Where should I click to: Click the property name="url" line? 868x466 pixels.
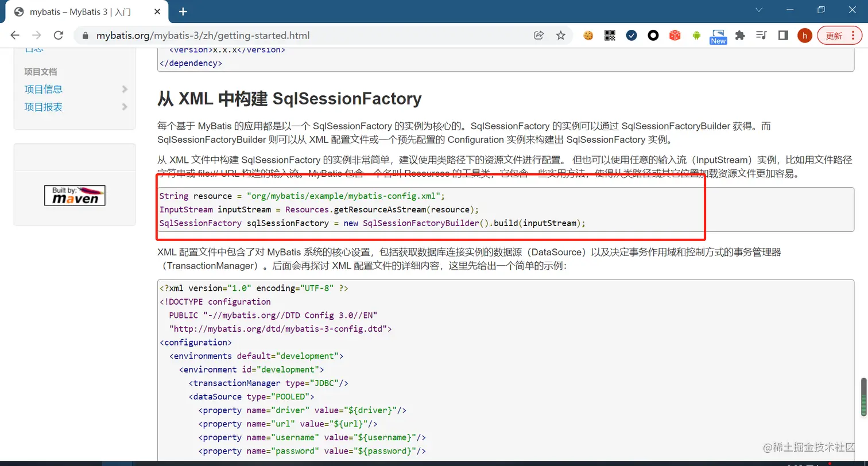coord(288,424)
